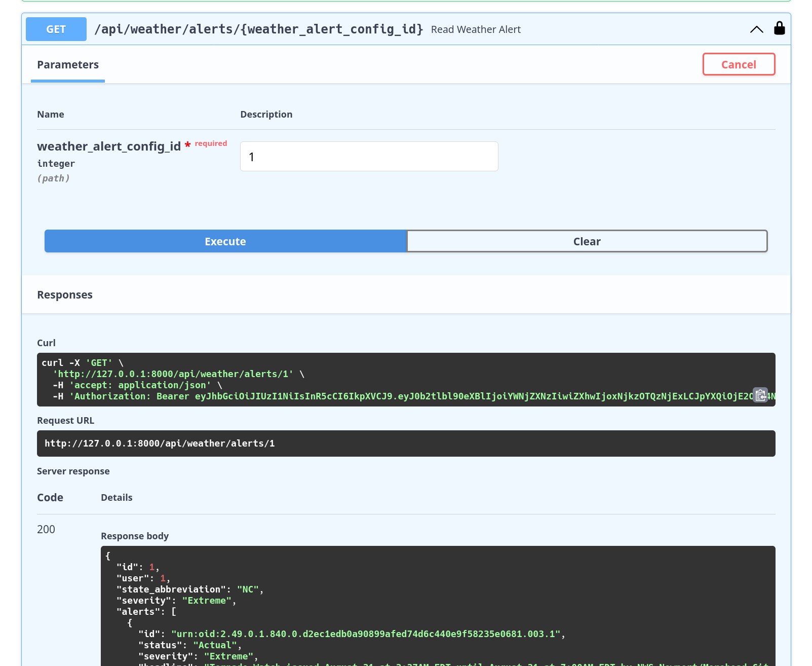Click the Code column header
The width and height of the screenshot is (812, 666).
point(50,498)
